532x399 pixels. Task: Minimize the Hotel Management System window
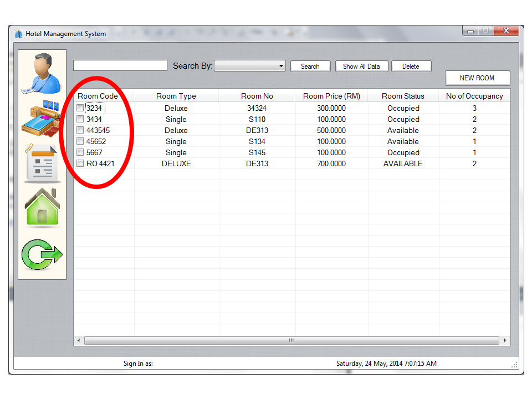click(470, 31)
